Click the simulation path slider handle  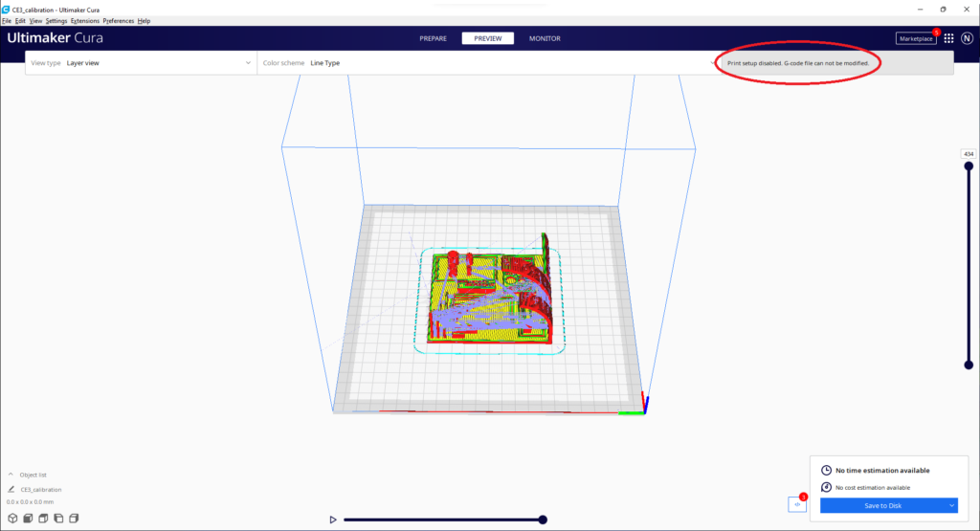coord(544,520)
